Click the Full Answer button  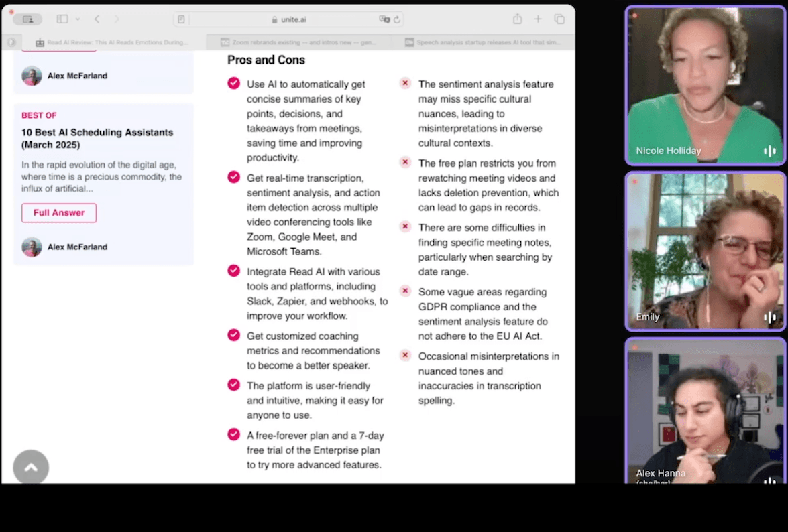[59, 213]
